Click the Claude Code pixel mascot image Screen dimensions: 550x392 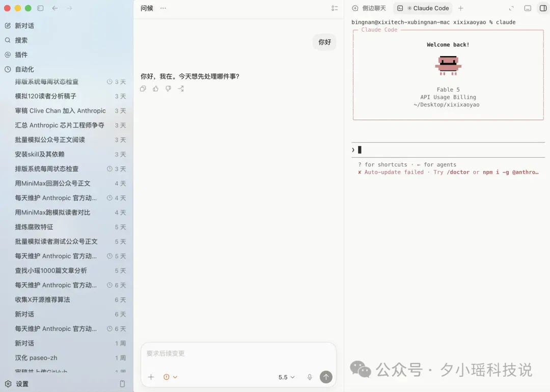pos(448,66)
